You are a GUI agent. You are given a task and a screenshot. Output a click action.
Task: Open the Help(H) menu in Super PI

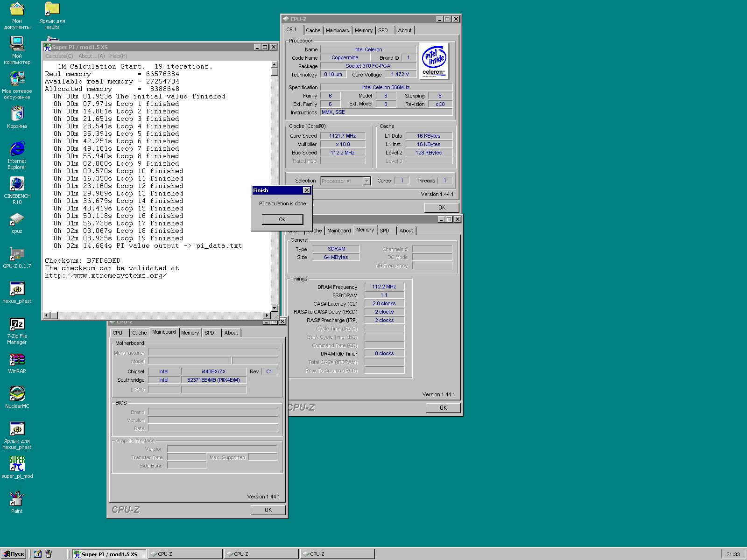[x=119, y=56]
